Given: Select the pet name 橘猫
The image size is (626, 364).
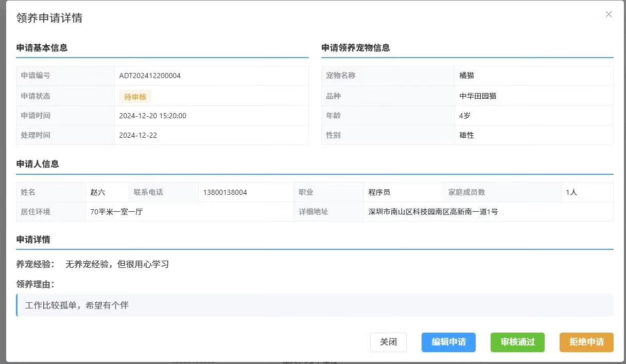Looking at the screenshot, I should (469, 76).
